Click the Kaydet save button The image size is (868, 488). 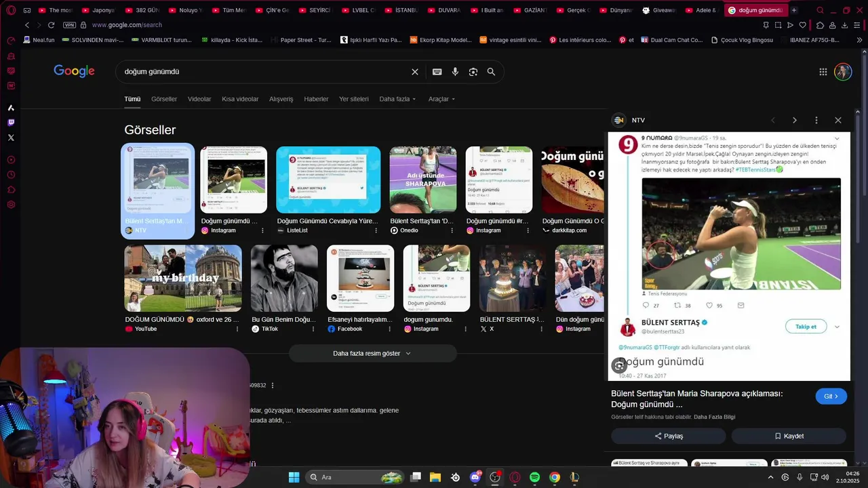(789, 436)
